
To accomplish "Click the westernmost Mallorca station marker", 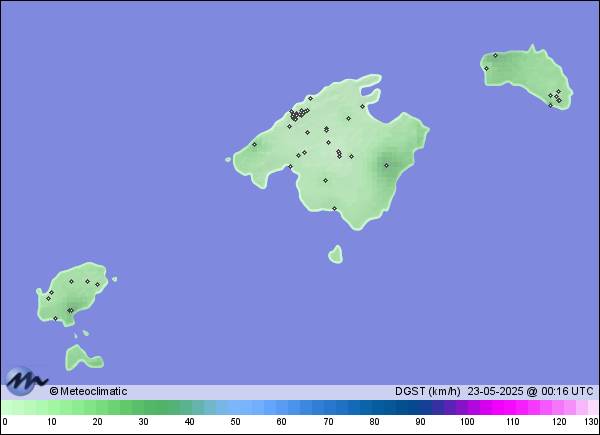I will tap(254, 144).
